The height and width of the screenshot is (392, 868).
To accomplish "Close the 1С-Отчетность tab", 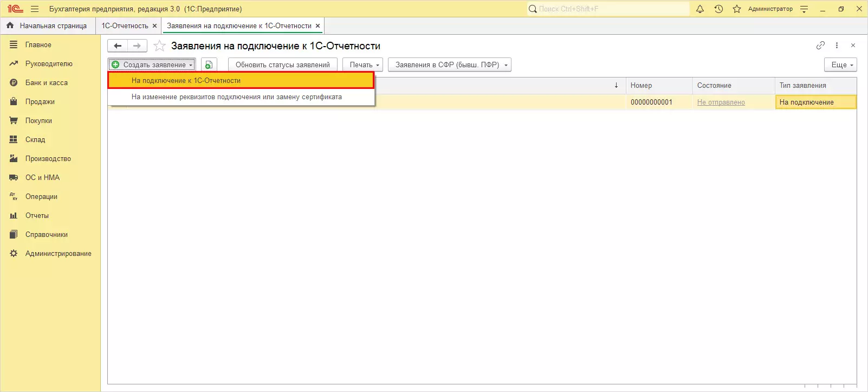I will point(154,25).
